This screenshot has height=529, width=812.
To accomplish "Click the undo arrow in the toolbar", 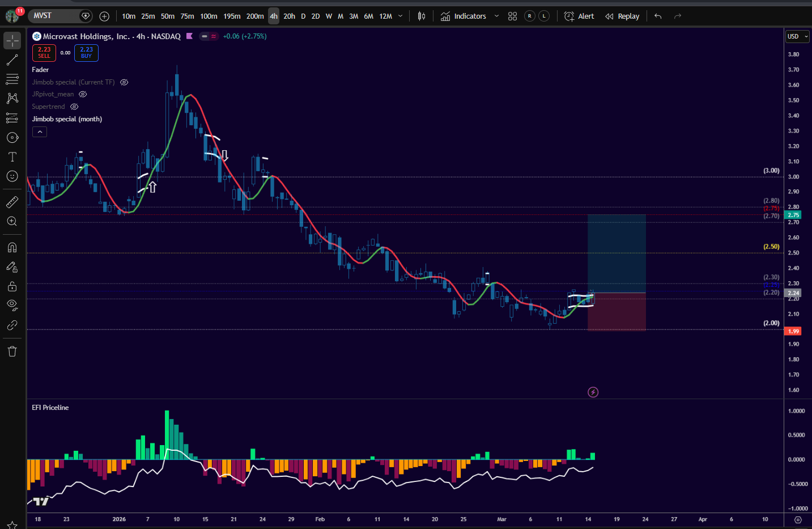I will [x=658, y=16].
